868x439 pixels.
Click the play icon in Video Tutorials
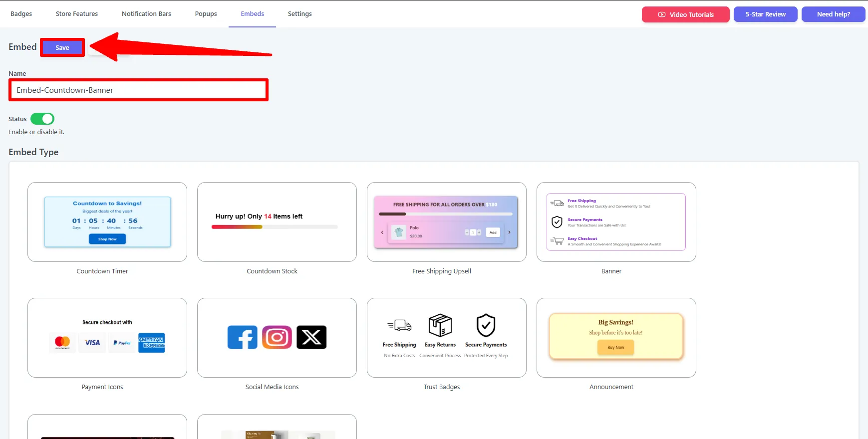coord(662,14)
